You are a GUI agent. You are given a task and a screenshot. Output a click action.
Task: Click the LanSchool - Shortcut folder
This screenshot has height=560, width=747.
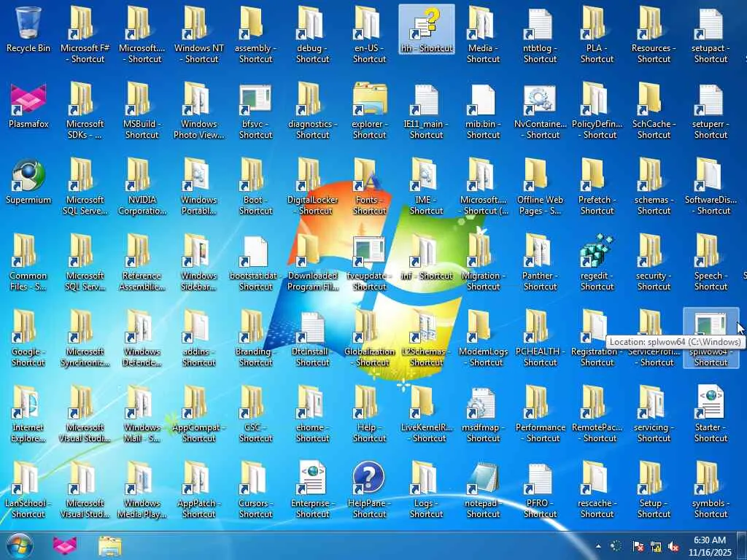pos(28,489)
